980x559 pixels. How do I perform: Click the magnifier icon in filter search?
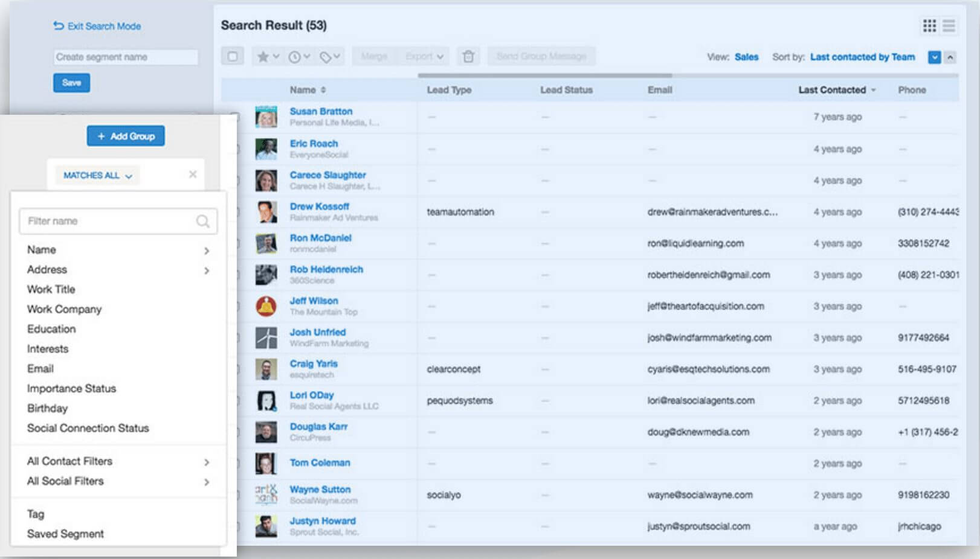pyautogui.click(x=203, y=221)
